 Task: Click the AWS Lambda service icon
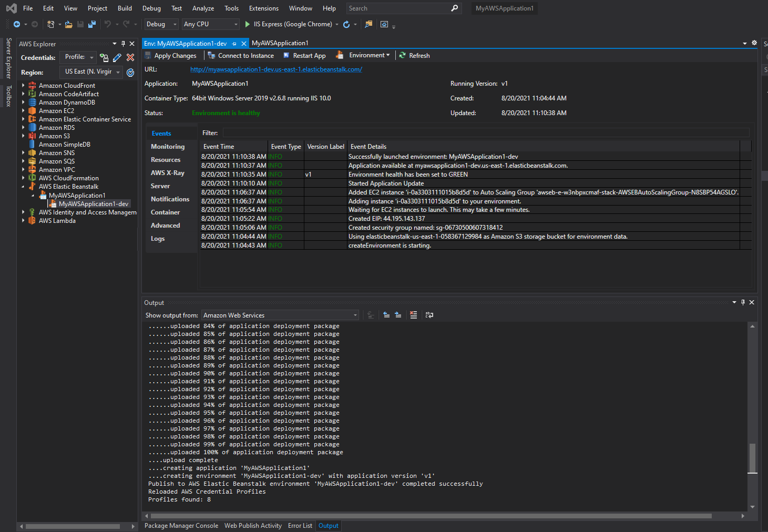(x=33, y=221)
